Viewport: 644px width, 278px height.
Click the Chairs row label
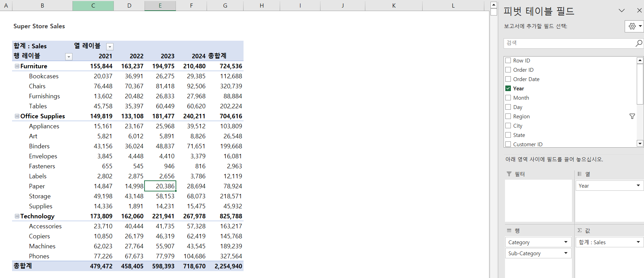(37, 86)
